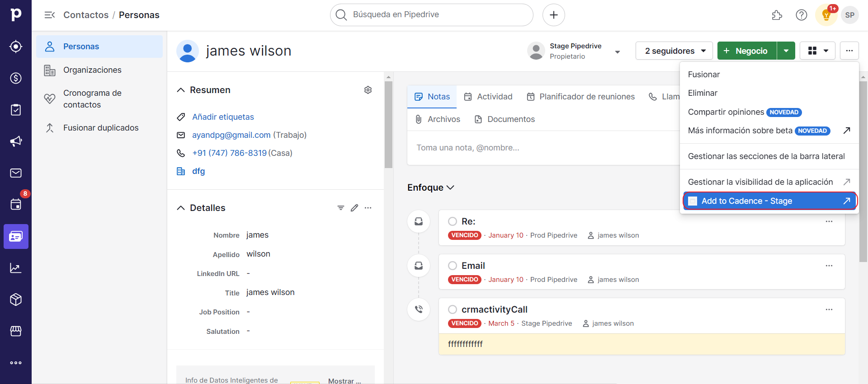Open Activities calendar icon with badge
Screen dimensions: 868x384
click(x=16, y=204)
